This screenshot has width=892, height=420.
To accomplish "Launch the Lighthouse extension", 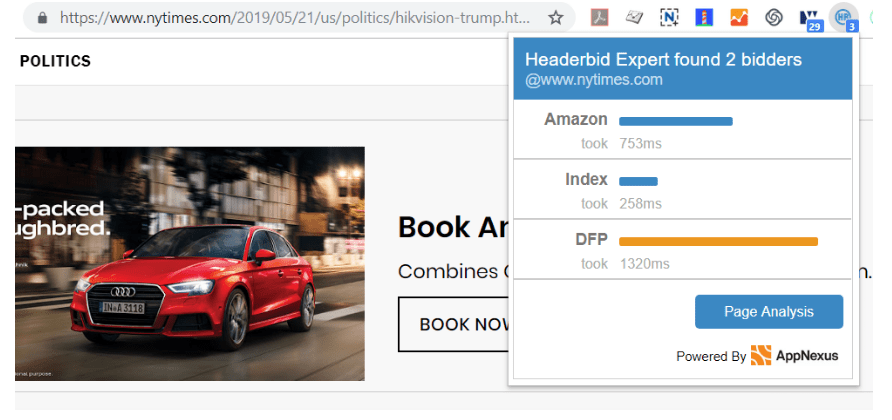I will point(704,17).
